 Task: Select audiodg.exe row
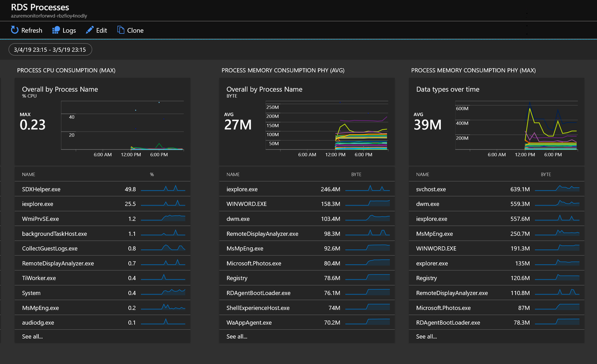(x=102, y=323)
